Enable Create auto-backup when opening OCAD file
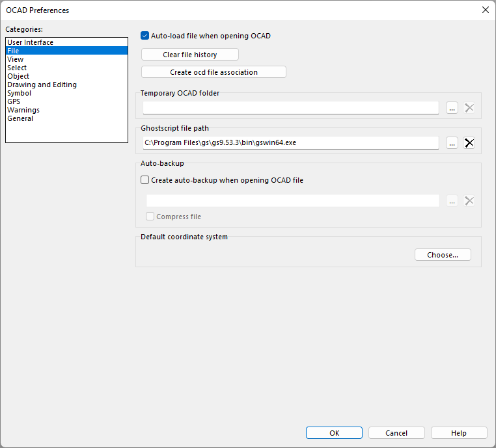The width and height of the screenshot is (496, 448). (145, 180)
